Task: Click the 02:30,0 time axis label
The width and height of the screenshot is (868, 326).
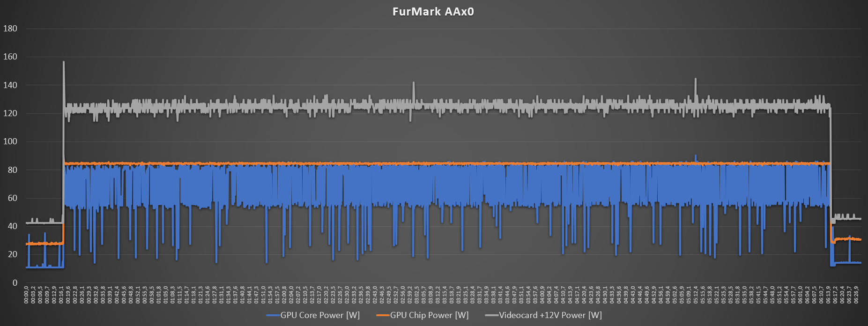Action: (x=347, y=295)
